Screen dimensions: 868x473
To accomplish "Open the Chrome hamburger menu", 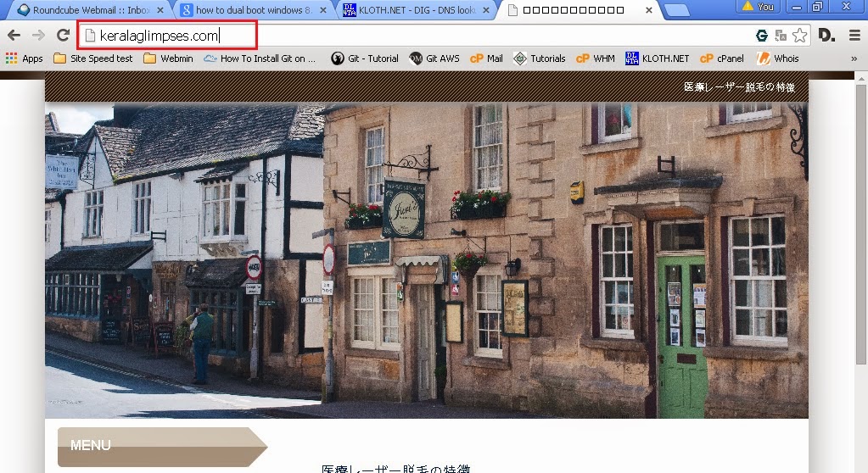I will tap(854, 36).
